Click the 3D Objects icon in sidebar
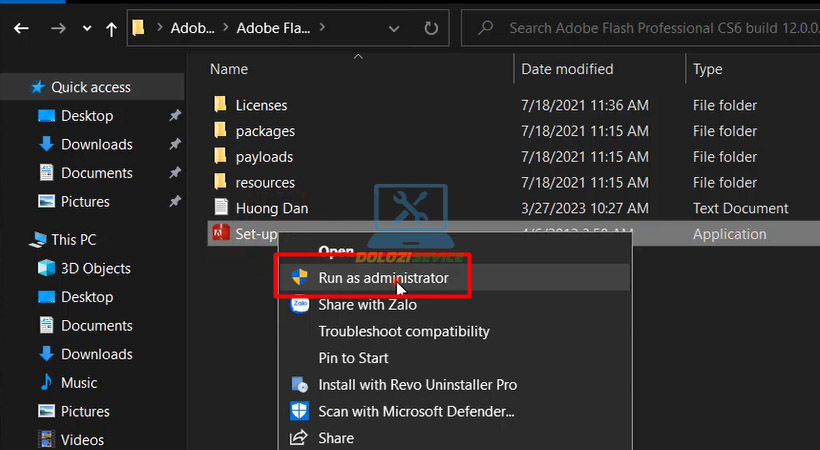820x450 pixels. 46,268
